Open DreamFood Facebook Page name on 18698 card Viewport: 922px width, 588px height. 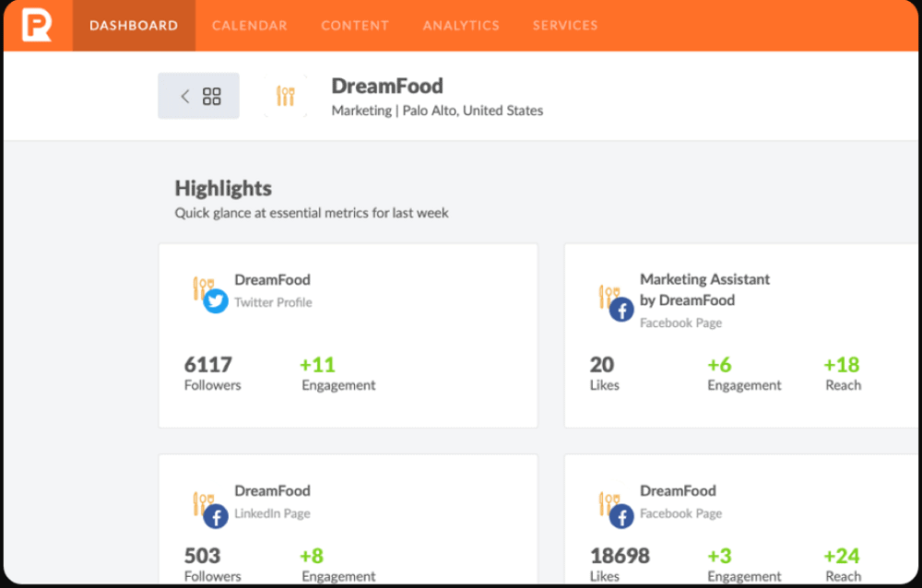678,491
